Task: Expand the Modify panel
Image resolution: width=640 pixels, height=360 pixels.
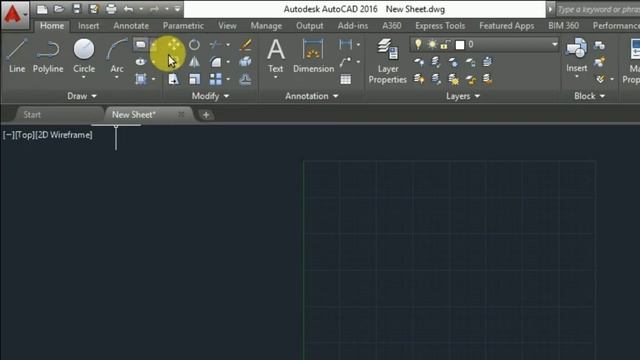Action: 210,96
